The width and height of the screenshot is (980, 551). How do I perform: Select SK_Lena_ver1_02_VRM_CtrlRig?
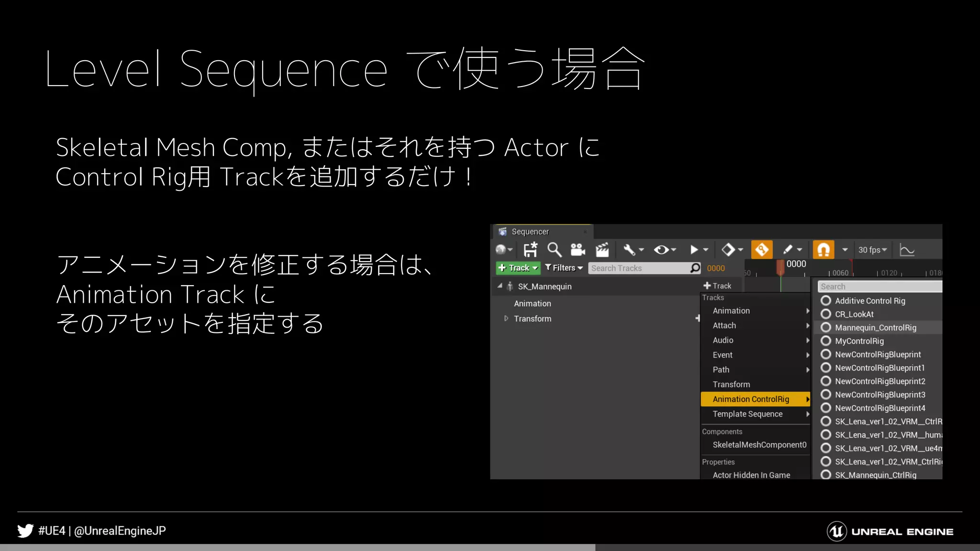point(878,462)
